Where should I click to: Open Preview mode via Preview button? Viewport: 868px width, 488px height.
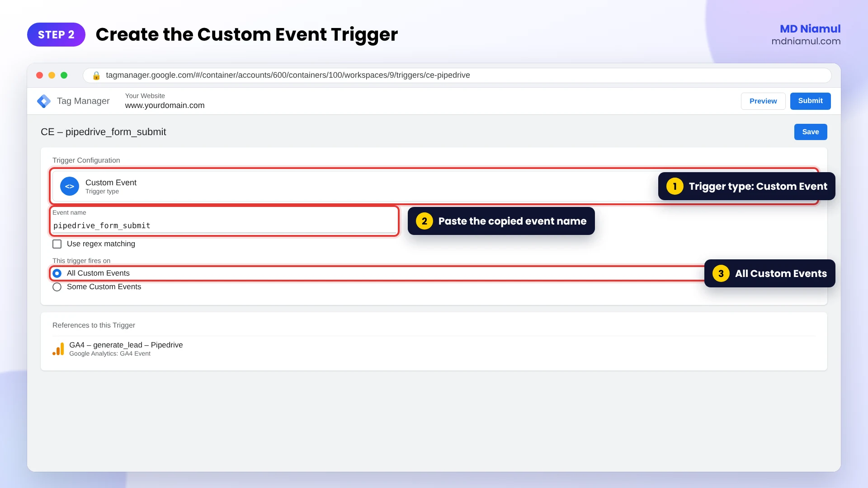coord(763,101)
